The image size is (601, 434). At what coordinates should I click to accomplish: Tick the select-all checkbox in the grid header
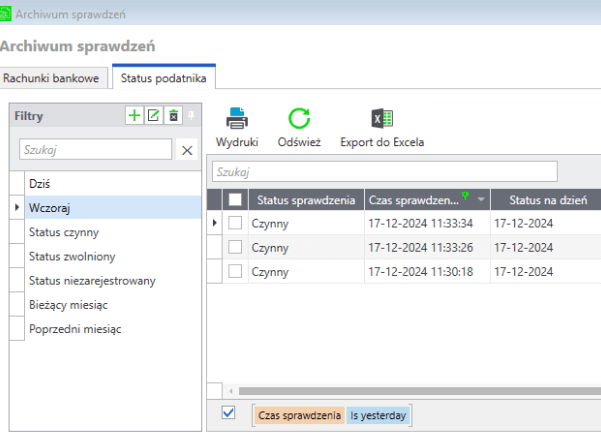pos(235,200)
